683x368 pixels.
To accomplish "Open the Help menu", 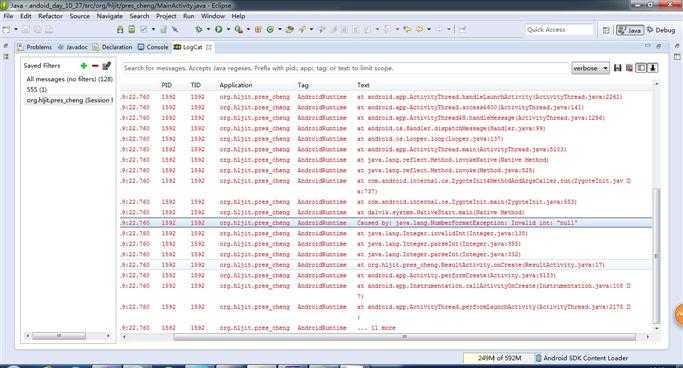I will point(238,16).
